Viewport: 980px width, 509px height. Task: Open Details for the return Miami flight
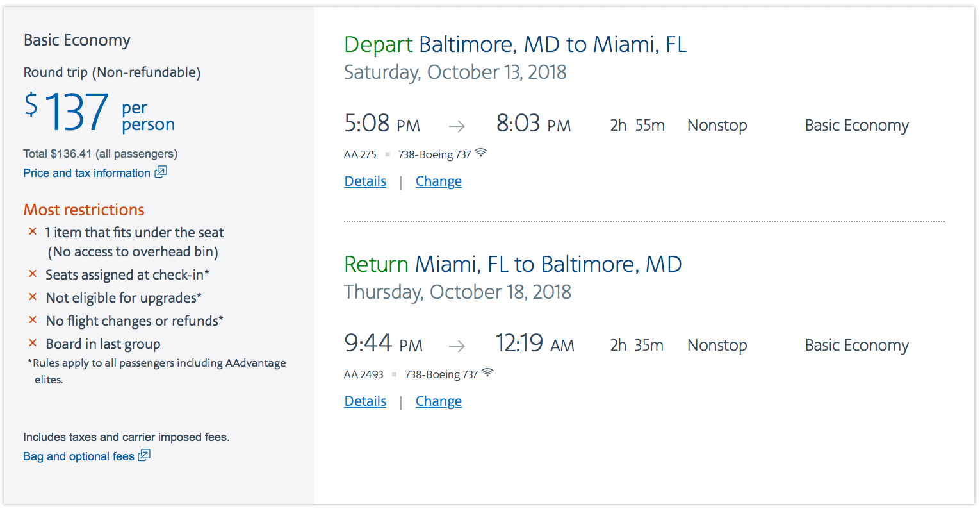[365, 401]
